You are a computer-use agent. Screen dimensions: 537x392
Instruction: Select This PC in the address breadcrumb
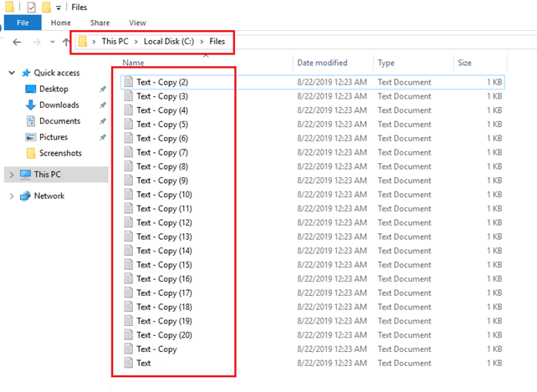coord(115,42)
